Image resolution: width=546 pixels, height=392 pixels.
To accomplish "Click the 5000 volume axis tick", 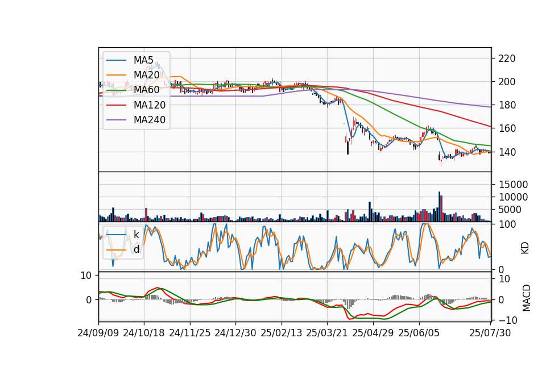I will click(x=510, y=210).
